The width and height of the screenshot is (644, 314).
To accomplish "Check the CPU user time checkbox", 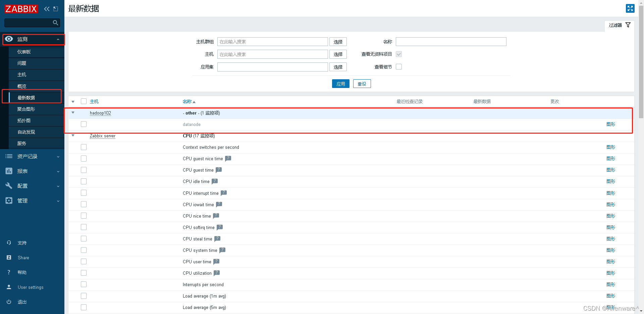I will pos(84,261).
